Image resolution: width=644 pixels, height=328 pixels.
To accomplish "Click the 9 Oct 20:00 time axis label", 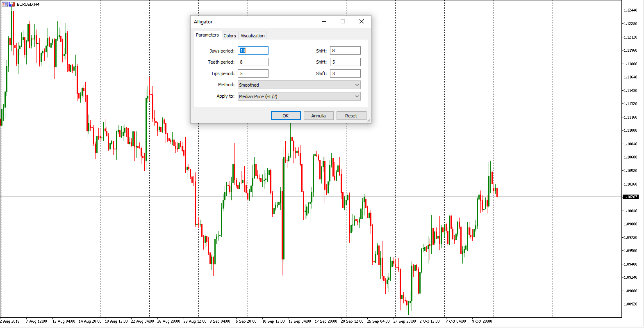I will click(482, 321).
